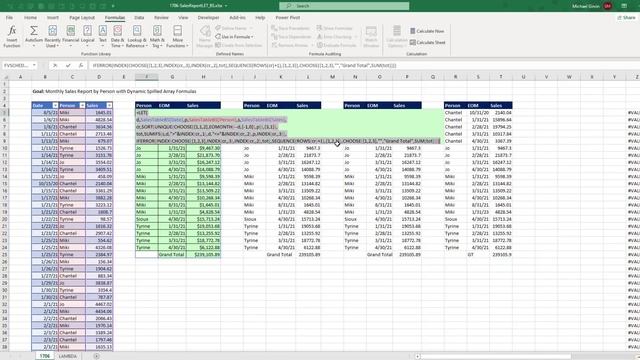Open the Name Manager
Image resolution: width=640 pixels, height=360 pixels.
(205, 36)
